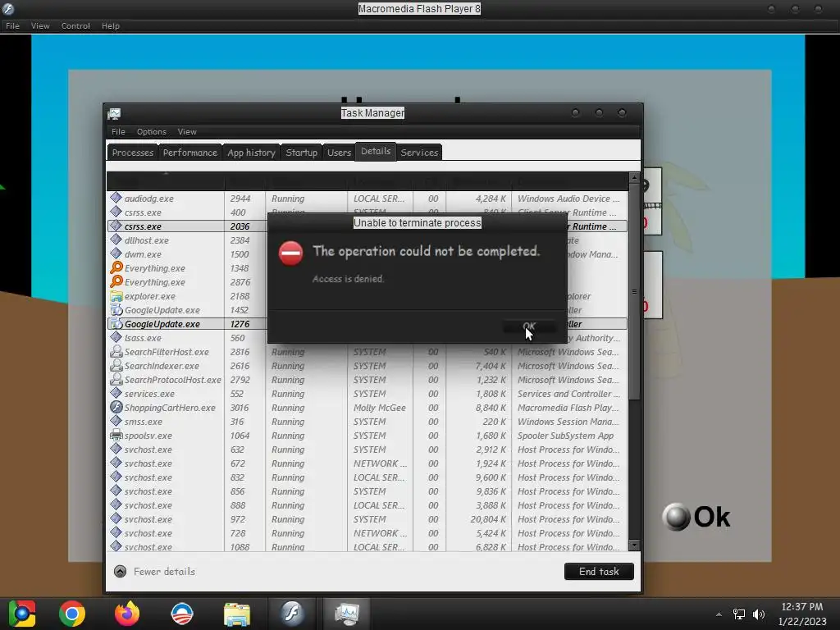Click the GoogleUpdate.exe icon with PID 1276

tap(116, 323)
